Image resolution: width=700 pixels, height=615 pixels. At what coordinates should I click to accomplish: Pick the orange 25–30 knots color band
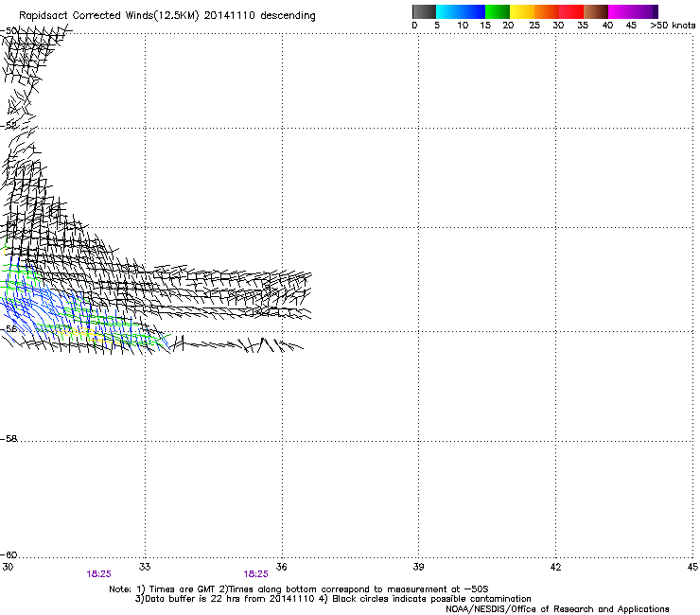click(547, 11)
